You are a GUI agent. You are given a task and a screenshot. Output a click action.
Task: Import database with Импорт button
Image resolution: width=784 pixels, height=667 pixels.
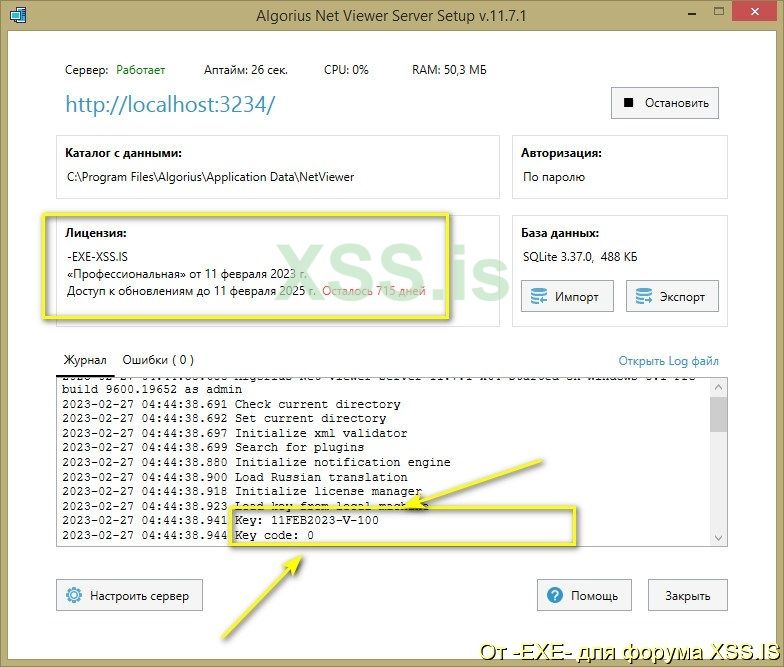pyautogui.click(x=567, y=296)
